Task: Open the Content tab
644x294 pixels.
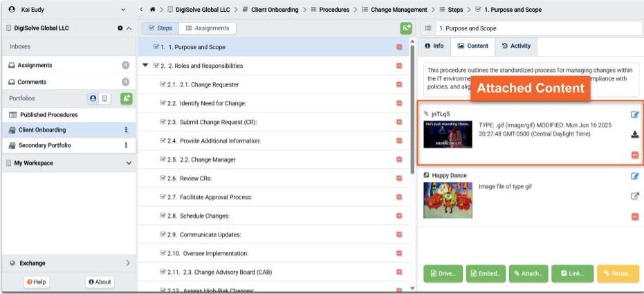Action: [x=473, y=46]
